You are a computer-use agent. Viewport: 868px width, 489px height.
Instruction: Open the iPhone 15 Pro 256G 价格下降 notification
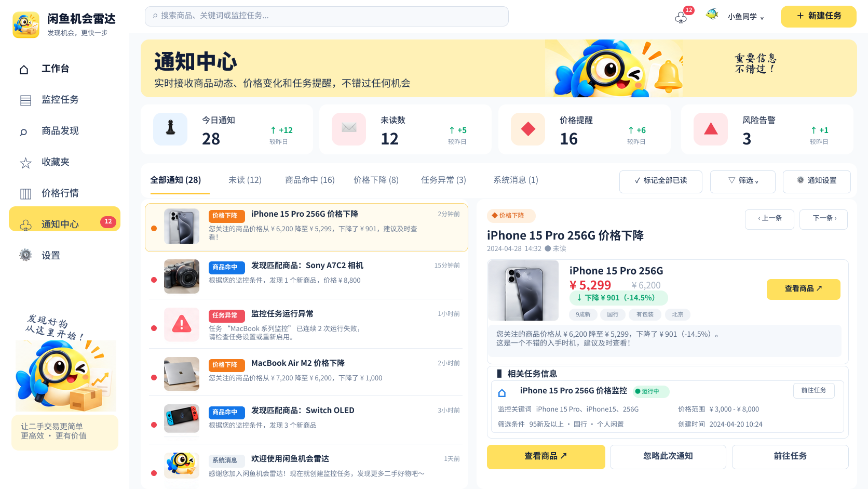(x=306, y=227)
